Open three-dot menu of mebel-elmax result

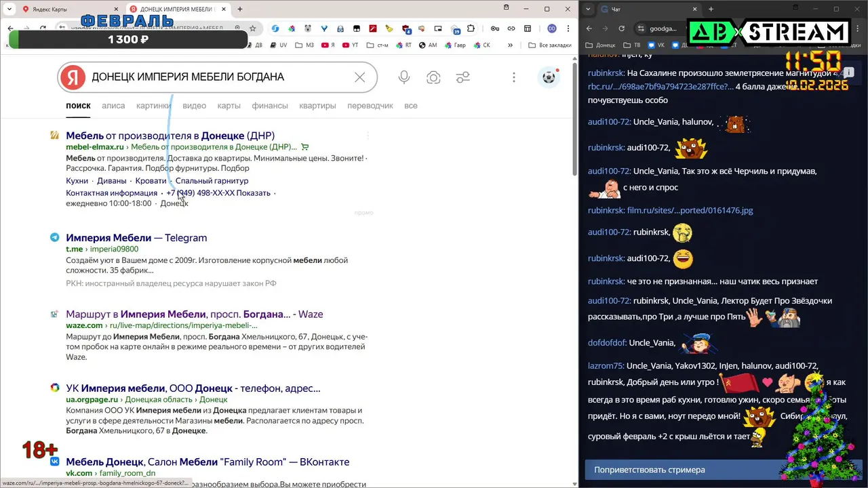click(x=368, y=136)
